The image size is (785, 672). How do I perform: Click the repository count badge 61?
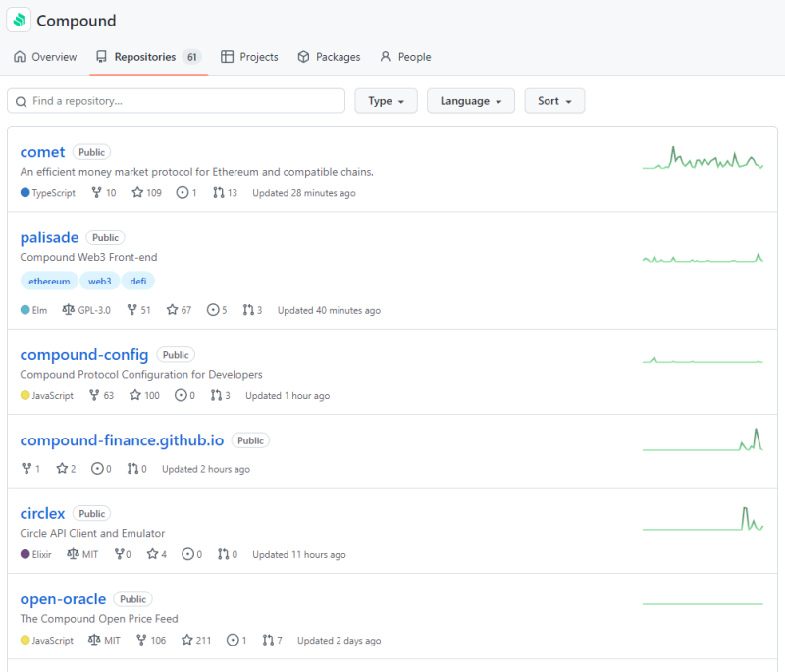191,57
